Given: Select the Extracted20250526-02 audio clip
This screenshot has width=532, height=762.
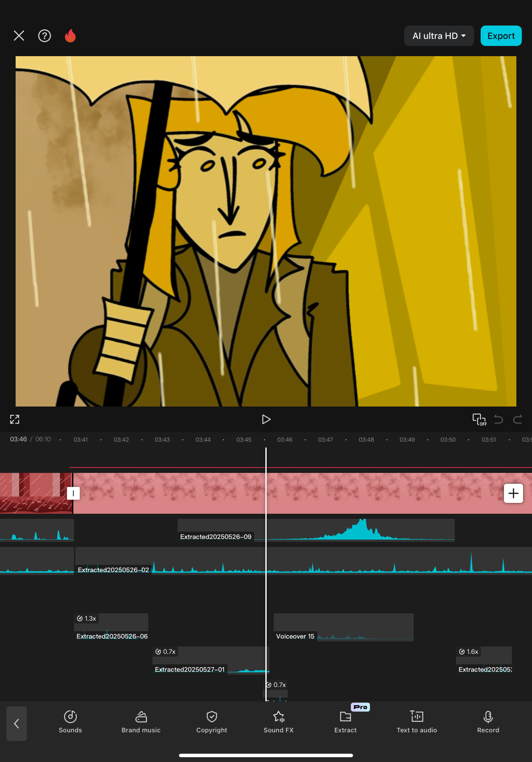Looking at the screenshot, I should click(304, 561).
